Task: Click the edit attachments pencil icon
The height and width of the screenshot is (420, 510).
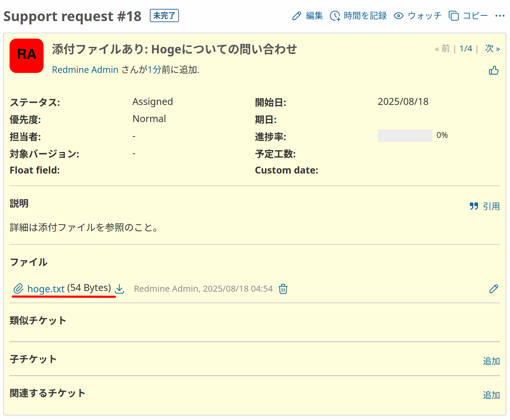Action: click(x=493, y=289)
